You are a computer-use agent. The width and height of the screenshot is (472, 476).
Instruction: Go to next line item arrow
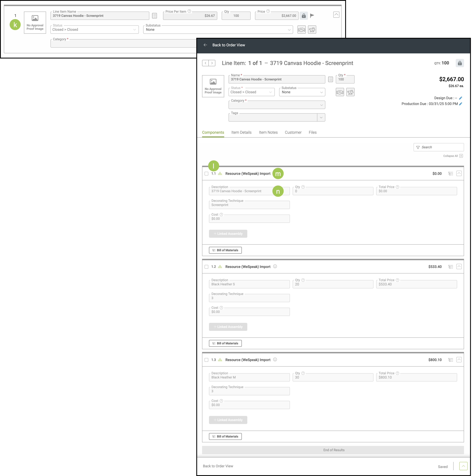[x=212, y=63]
